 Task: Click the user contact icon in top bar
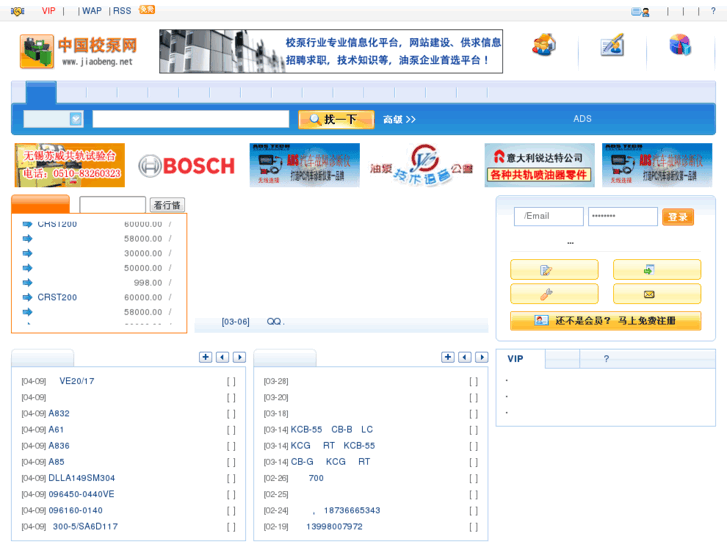tap(640, 12)
